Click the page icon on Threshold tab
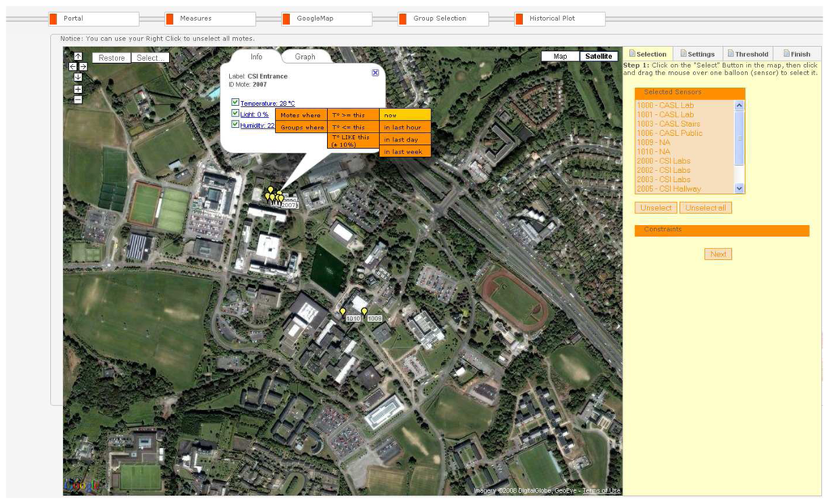 (731, 53)
